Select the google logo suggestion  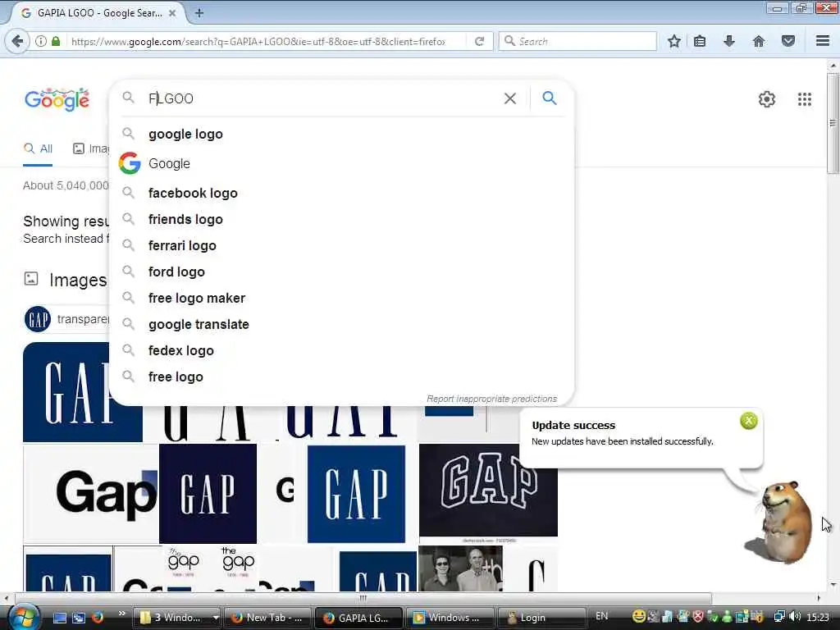point(342,134)
